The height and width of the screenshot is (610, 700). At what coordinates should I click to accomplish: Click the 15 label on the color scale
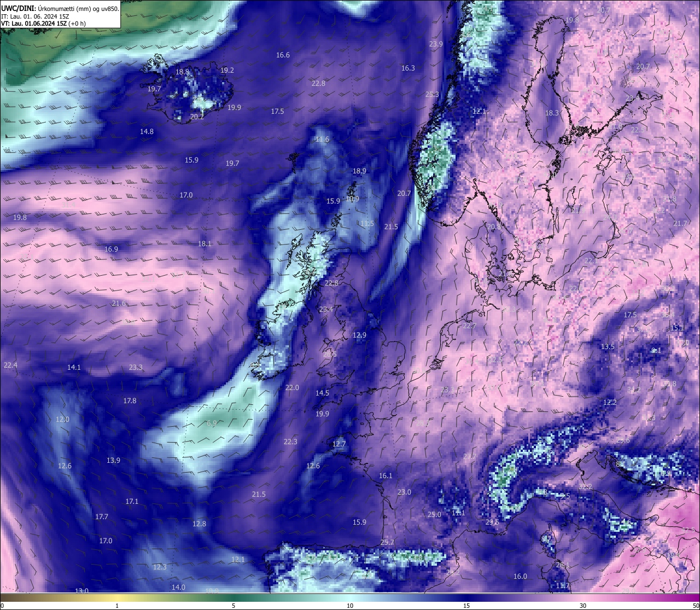pyautogui.click(x=466, y=606)
